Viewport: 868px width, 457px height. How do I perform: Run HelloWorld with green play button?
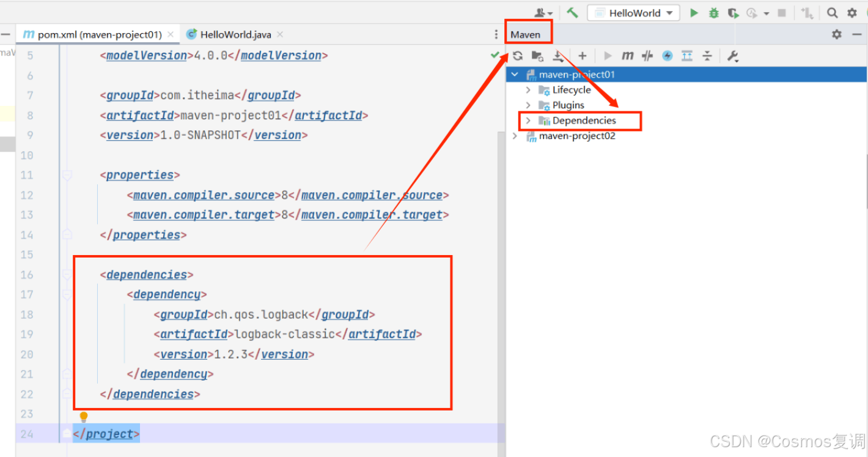tap(694, 12)
